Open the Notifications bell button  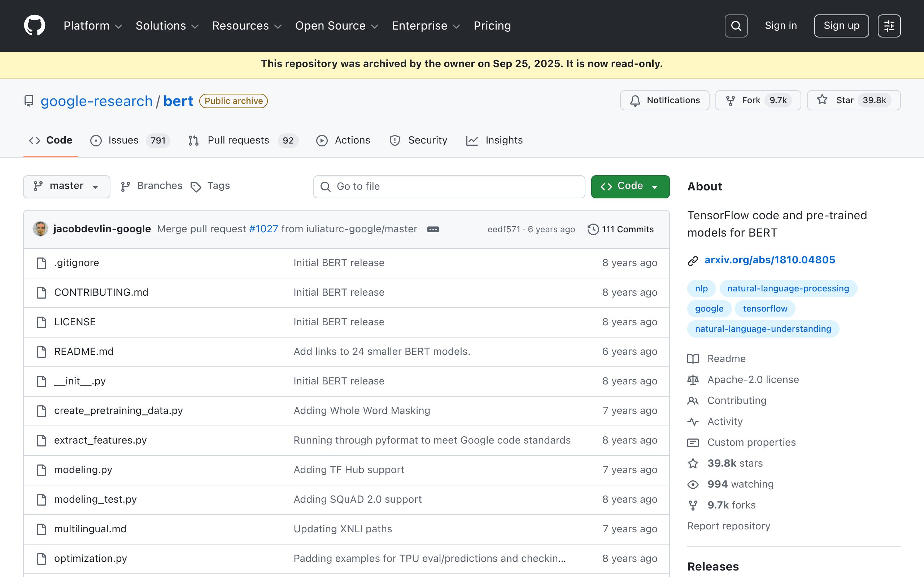coord(664,100)
